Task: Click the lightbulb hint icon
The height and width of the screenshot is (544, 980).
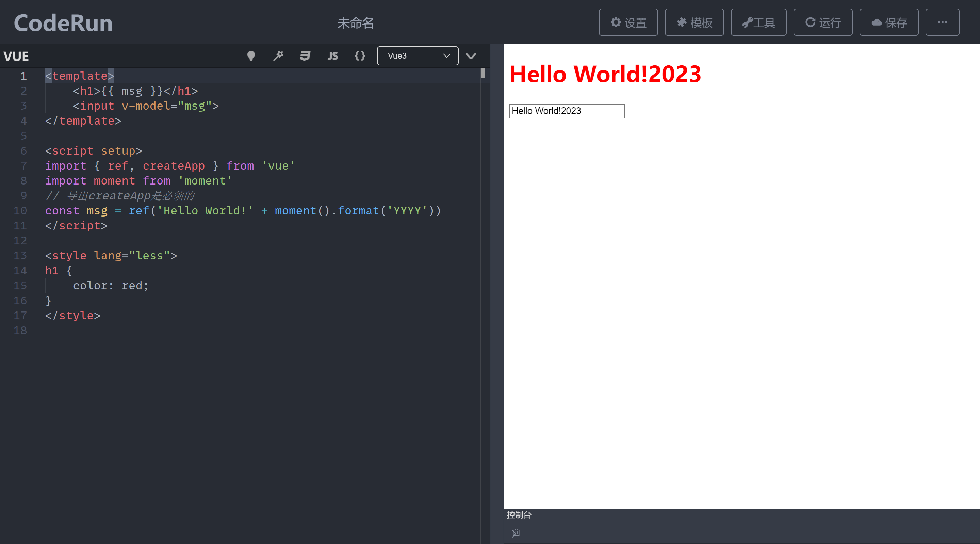Action: pyautogui.click(x=251, y=56)
